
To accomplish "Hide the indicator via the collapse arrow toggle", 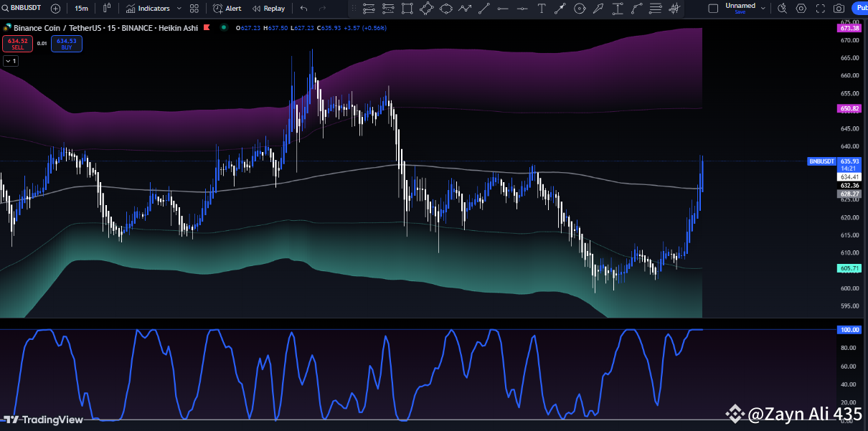I will tap(11, 61).
